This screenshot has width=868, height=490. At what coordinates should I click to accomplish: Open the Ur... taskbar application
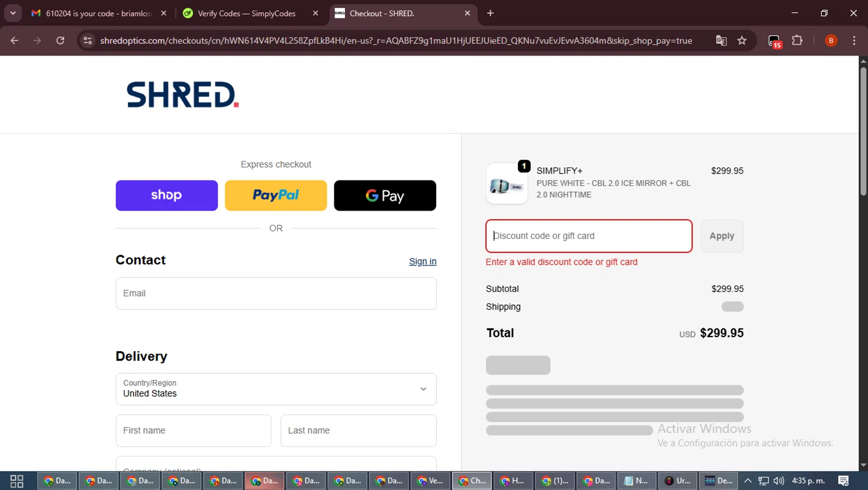click(x=678, y=481)
